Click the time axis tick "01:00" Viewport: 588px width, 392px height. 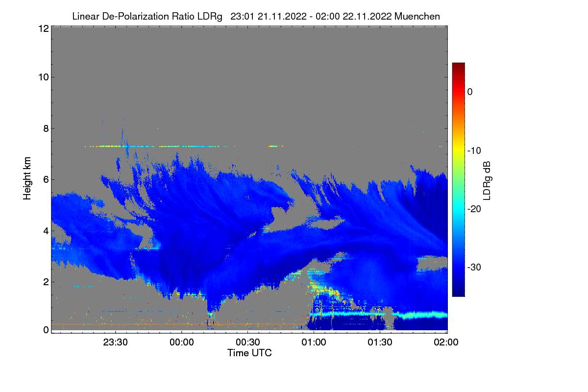click(x=314, y=343)
